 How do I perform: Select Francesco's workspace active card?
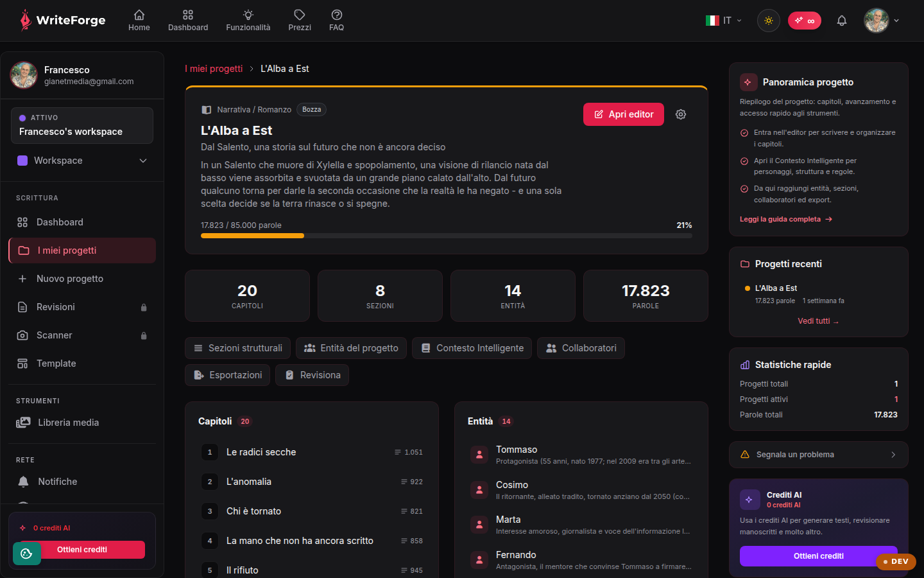pyautogui.click(x=82, y=125)
